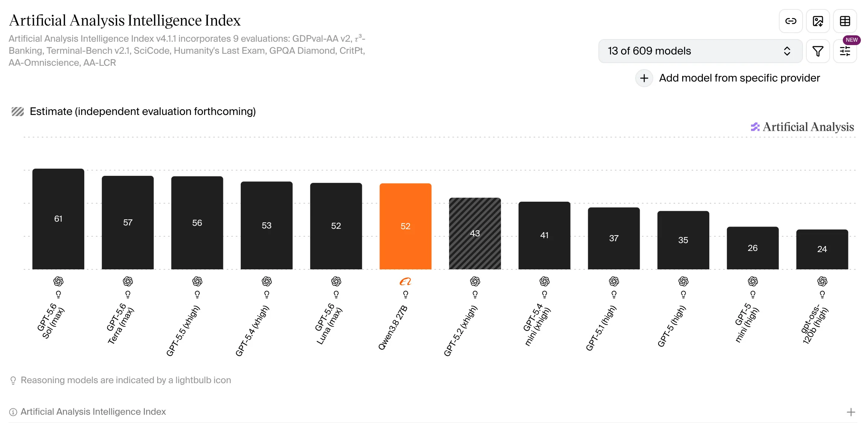Click the striped GPT-5.2 (xhigh) estimate bar

475,233
